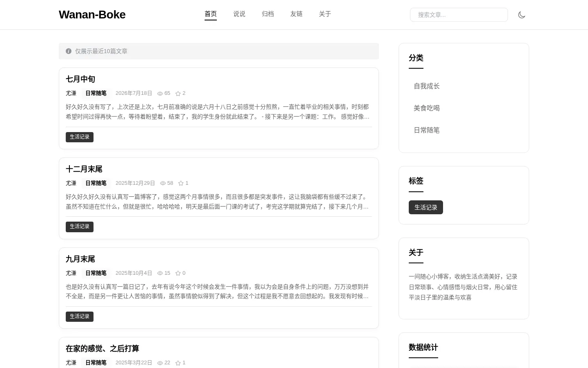Click the star icon on 在家的感觉、之后打算 post
Screen dimensions: 588x368
point(178,363)
